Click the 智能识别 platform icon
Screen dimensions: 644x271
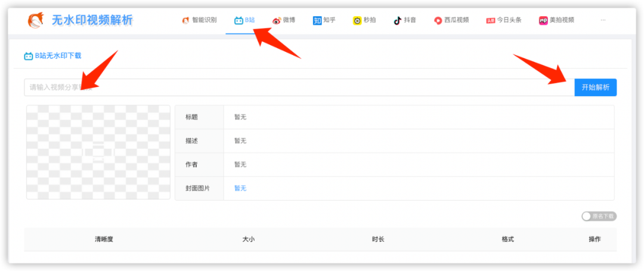click(185, 20)
